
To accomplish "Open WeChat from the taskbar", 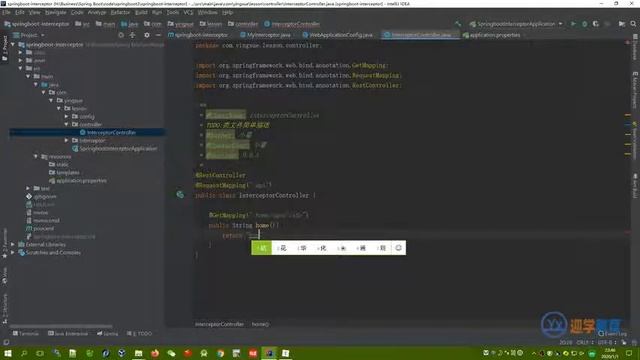I will tap(171, 353).
